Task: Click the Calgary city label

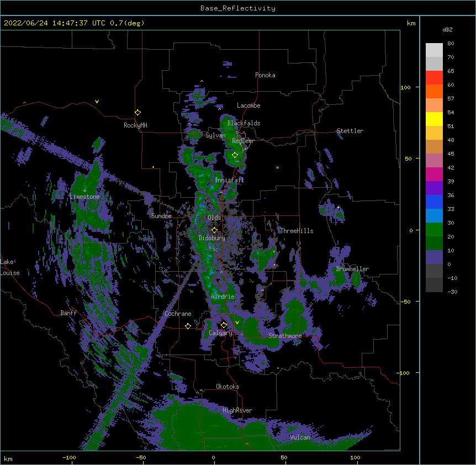Action: (x=221, y=333)
